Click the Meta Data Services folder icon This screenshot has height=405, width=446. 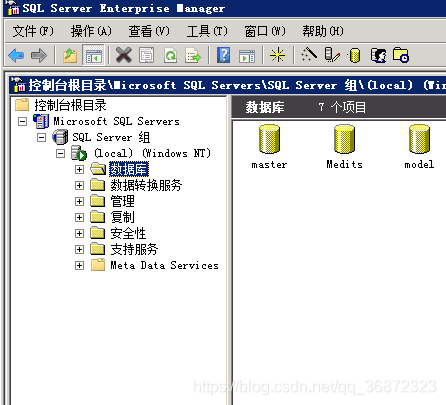coord(98,265)
